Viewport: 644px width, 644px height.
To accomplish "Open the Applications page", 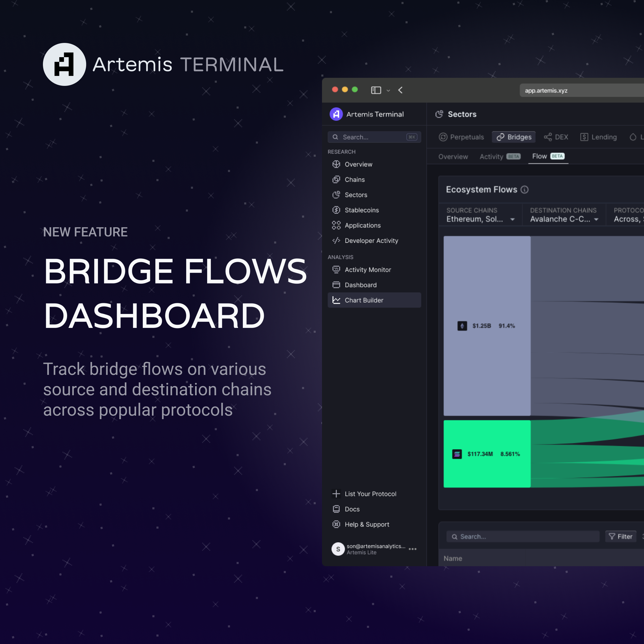I will (374, 226).
